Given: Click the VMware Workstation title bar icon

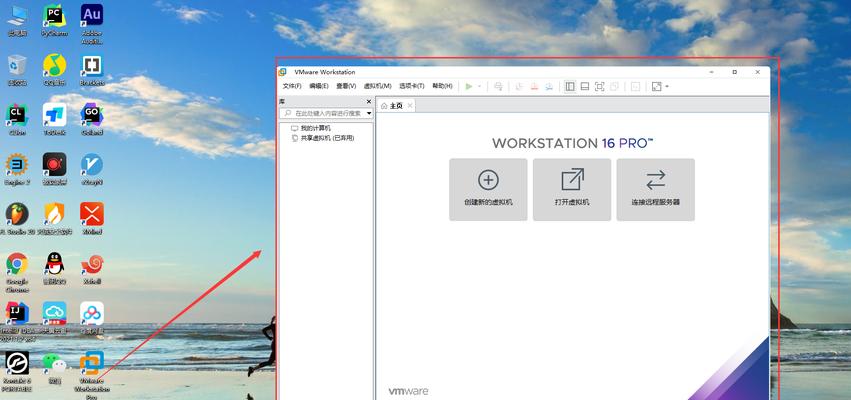Looking at the screenshot, I should [283, 72].
